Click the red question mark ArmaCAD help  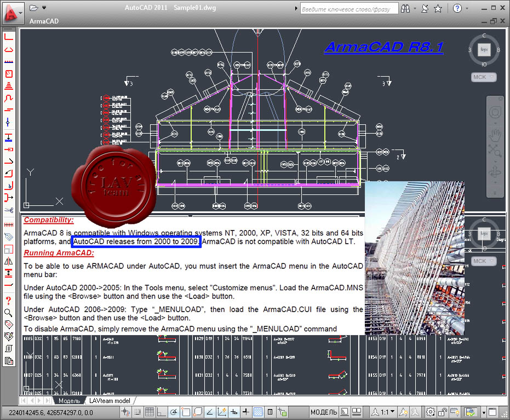(9, 301)
